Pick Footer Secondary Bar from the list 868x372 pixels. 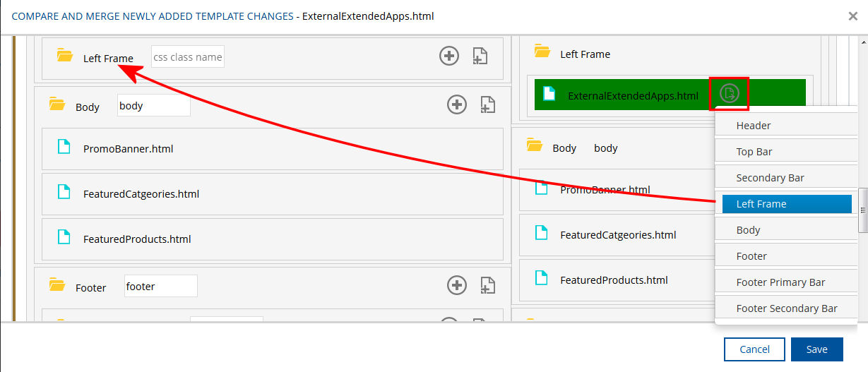pos(786,308)
